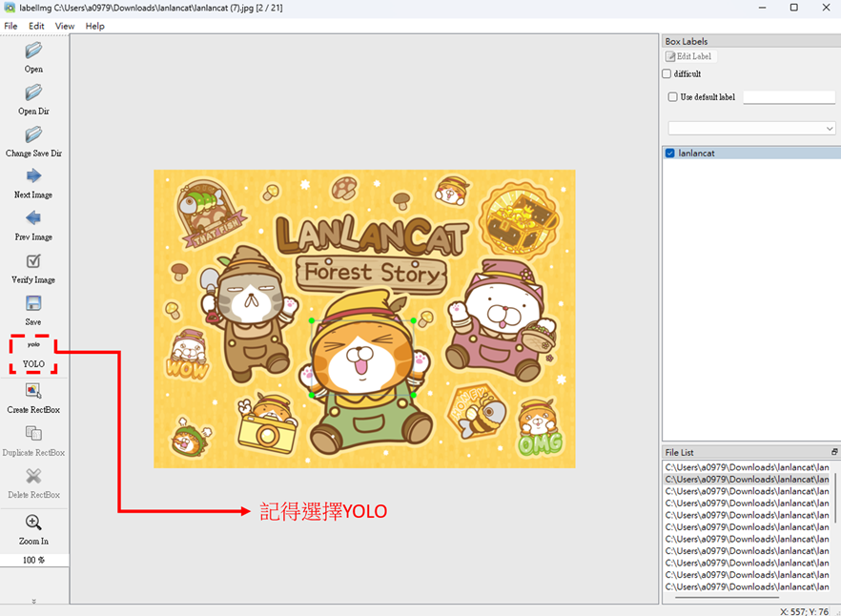This screenshot has width=841, height=616.
Task: Save the annotation file
Action: [x=33, y=310]
